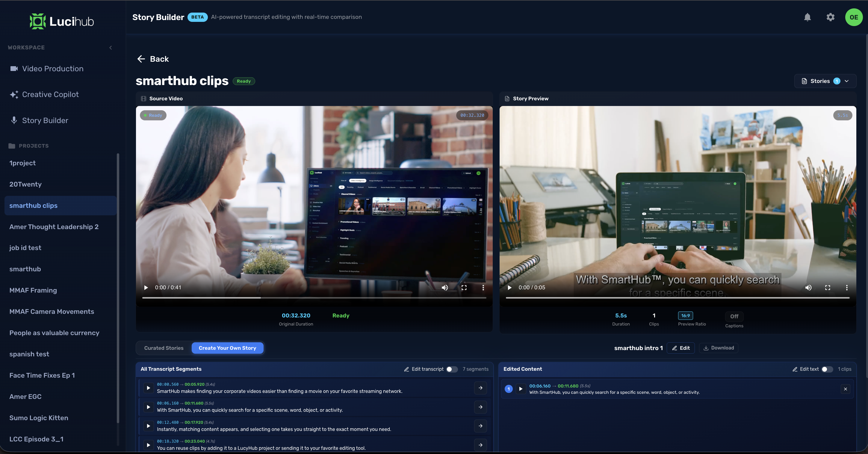Toggle the Edit transcript switch
The height and width of the screenshot is (454, 868).
[452, 369]
